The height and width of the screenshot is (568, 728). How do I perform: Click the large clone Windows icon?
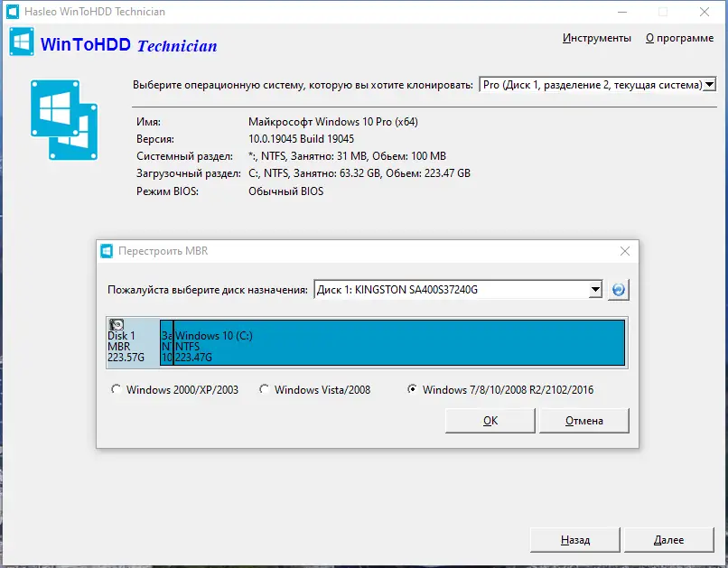64,120
